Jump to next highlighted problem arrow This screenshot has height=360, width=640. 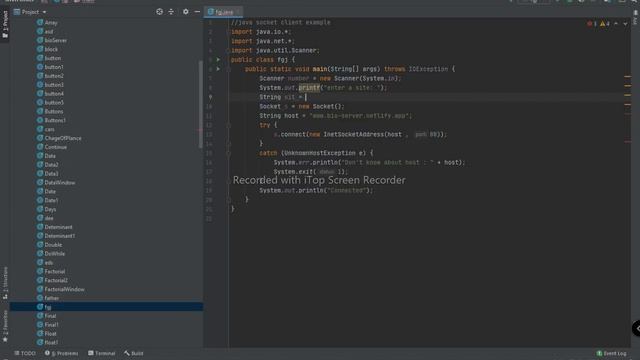[x=625, y=24]
